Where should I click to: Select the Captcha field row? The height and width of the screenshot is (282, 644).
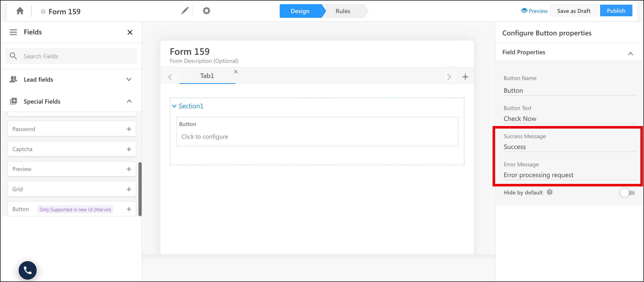tap(72, 149)
